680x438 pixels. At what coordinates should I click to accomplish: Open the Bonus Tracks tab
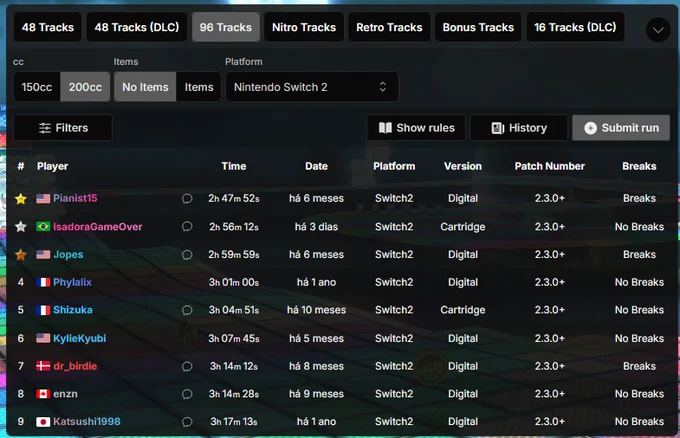click(x=478, y=27)
